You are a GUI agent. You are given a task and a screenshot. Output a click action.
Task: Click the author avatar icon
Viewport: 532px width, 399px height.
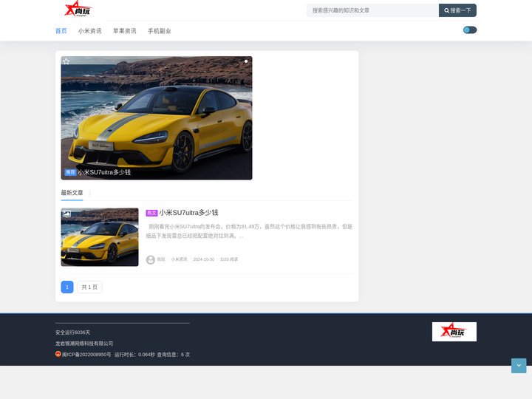[150, 259]
